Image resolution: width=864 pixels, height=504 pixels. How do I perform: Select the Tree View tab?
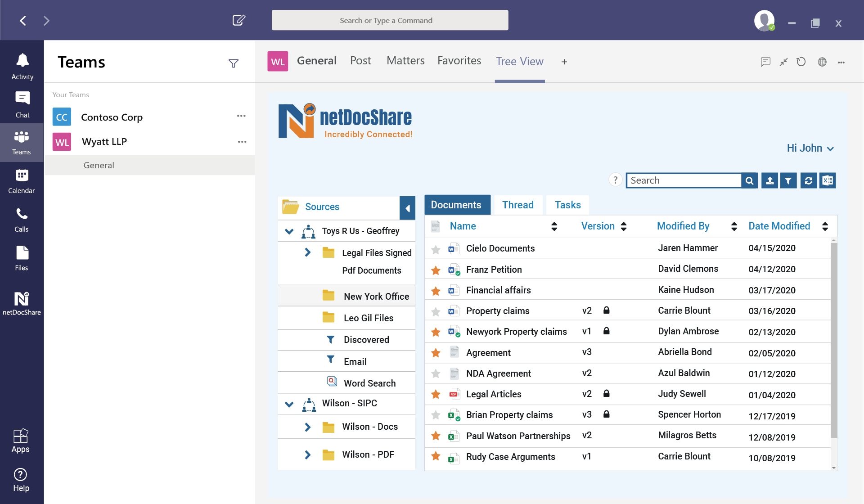pyautogui.click(x=520, y=62)
